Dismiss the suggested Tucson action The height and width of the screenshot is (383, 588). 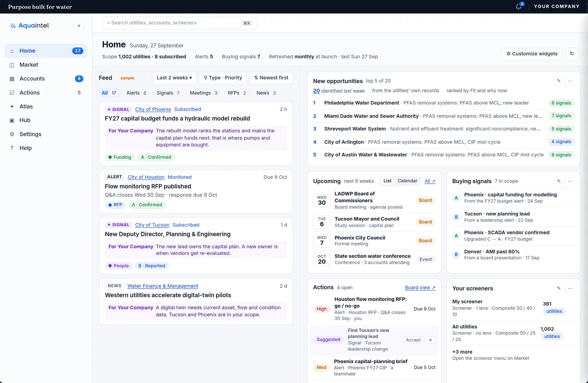(x=431, y=340)
